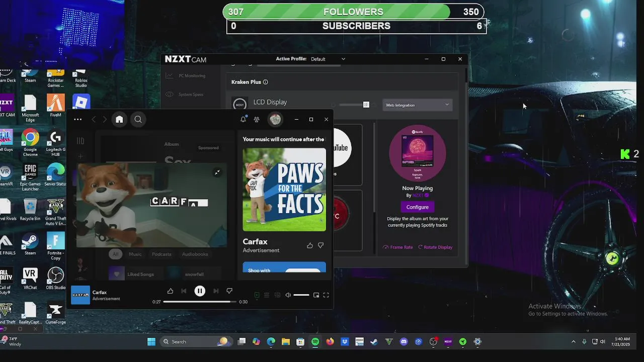Dislike Carfax in the right panel
The height and width of the screenshot is (362, 644).
[x=321, y=245]
